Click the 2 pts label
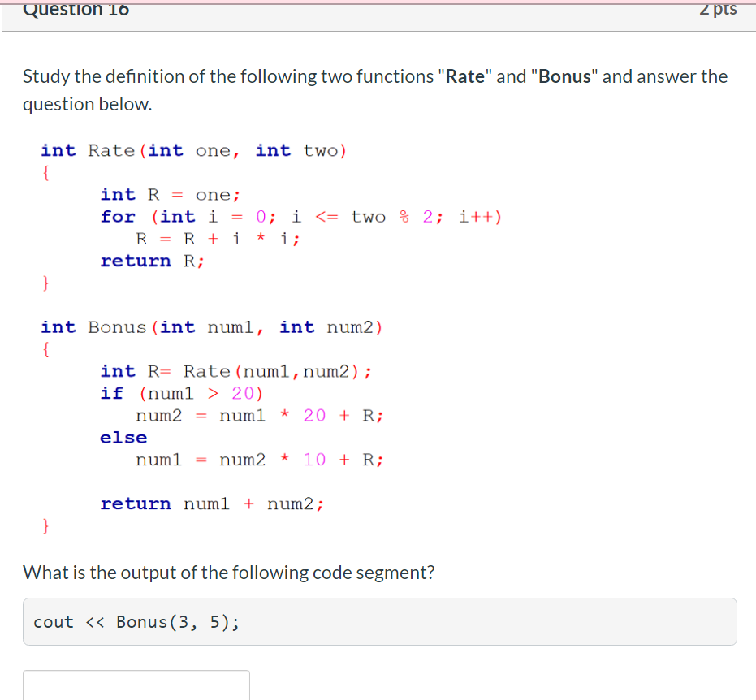The height and width of the screenshot is (700, 756). coord(718,9)
